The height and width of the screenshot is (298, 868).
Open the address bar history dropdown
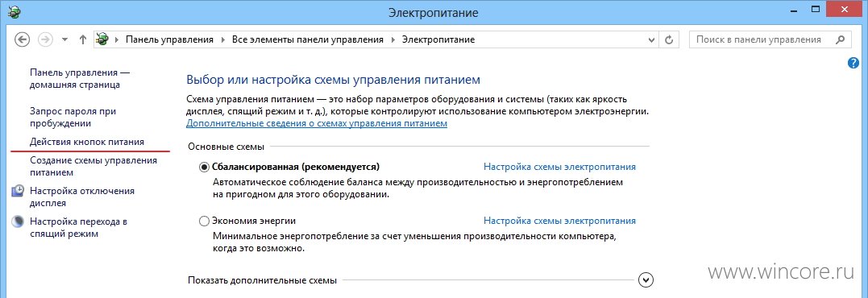click(x=651, y=39)
